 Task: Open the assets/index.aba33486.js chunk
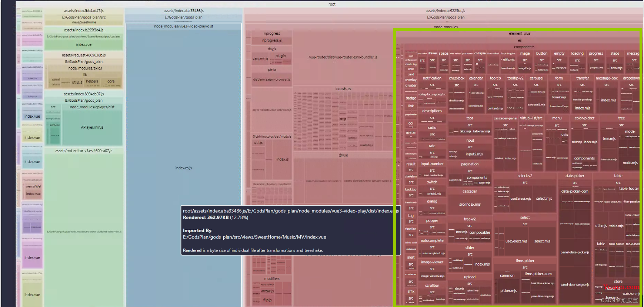[184, 11]
